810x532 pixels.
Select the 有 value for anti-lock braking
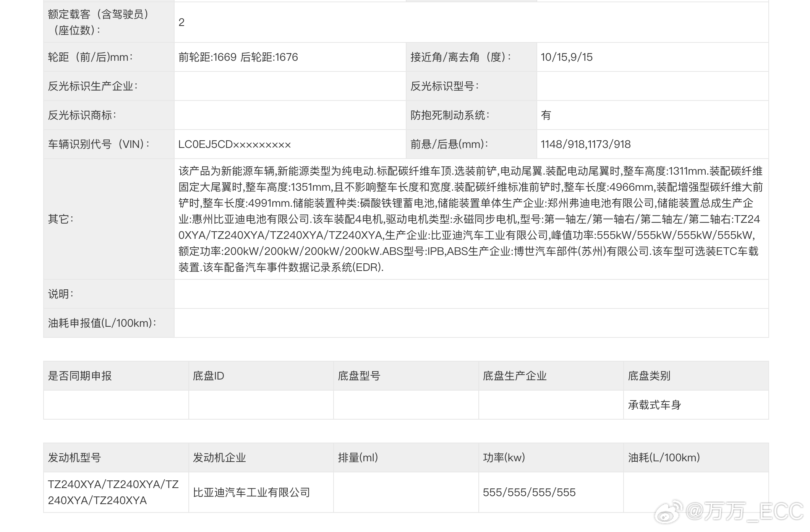coord(546,115)
